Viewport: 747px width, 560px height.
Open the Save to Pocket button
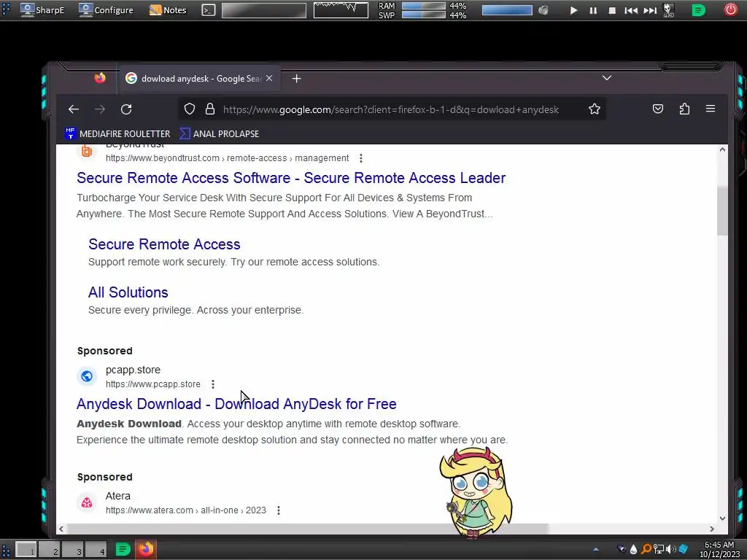pos(658,109)
